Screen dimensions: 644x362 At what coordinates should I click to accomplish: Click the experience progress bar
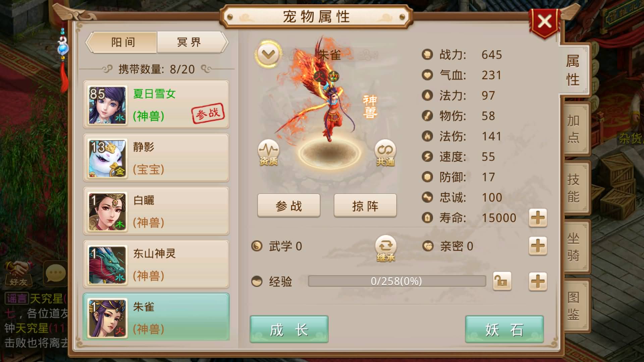point(397,281)
